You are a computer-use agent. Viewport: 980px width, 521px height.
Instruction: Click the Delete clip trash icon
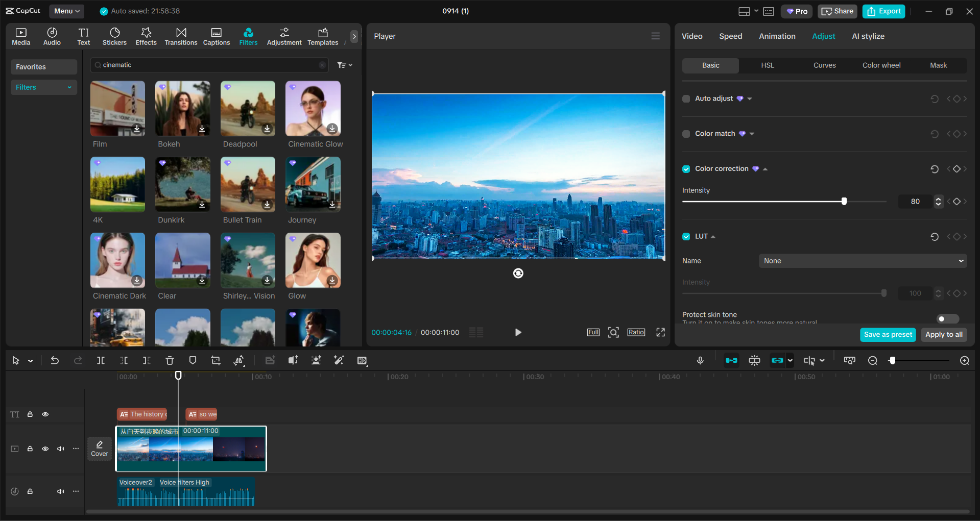pyautogui.click(x=170, y=360)
